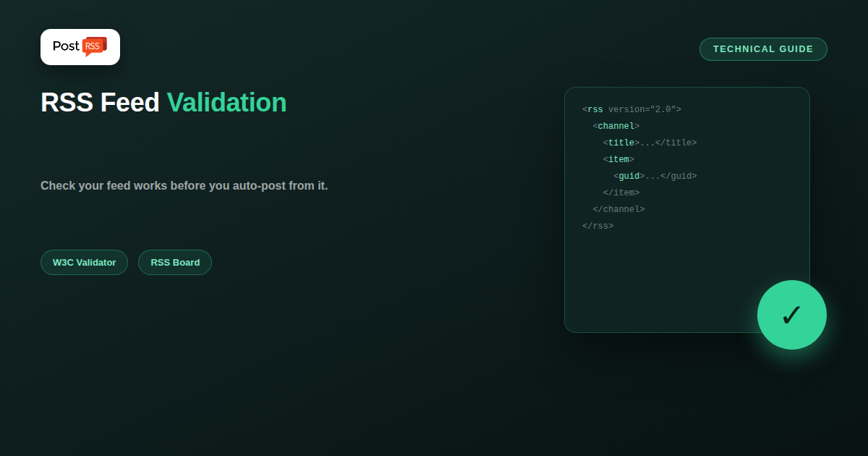Image resolution: width=868 pixels, height=456 pixels.
Task: Click the green checkmark circle
Action: tap(792, 315)
